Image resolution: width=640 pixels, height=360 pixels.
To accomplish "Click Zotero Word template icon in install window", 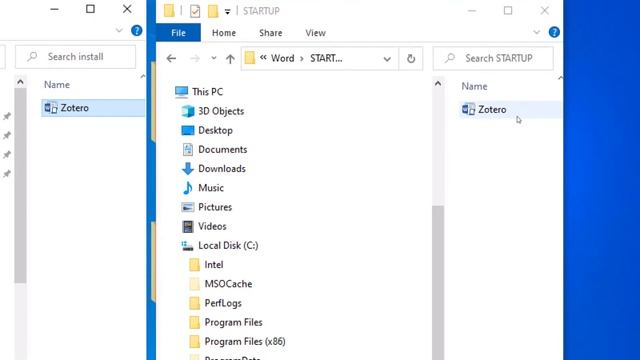I will (51, 108).
